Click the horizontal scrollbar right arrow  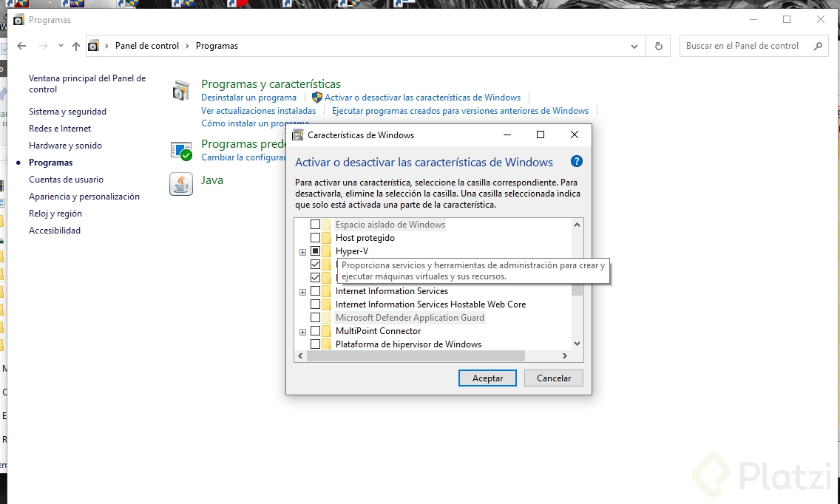pyautogui.click(x=565, y=355)
